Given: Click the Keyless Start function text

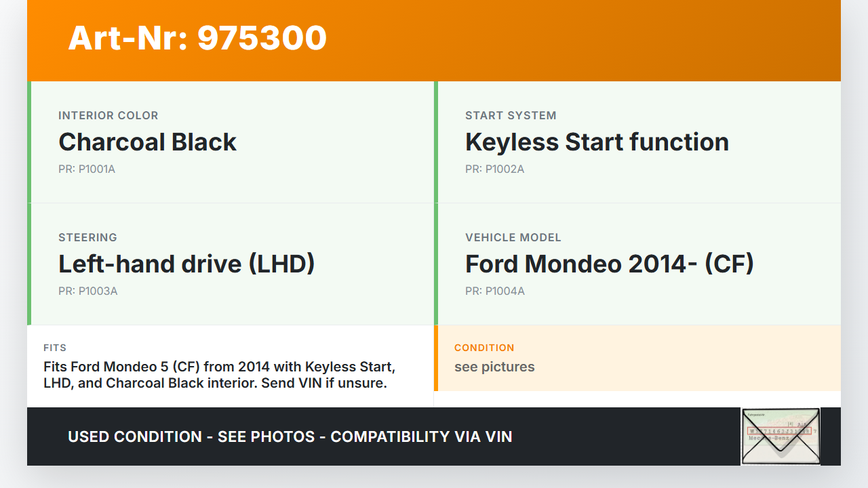Looking at the screenshot, I should 597,142.
